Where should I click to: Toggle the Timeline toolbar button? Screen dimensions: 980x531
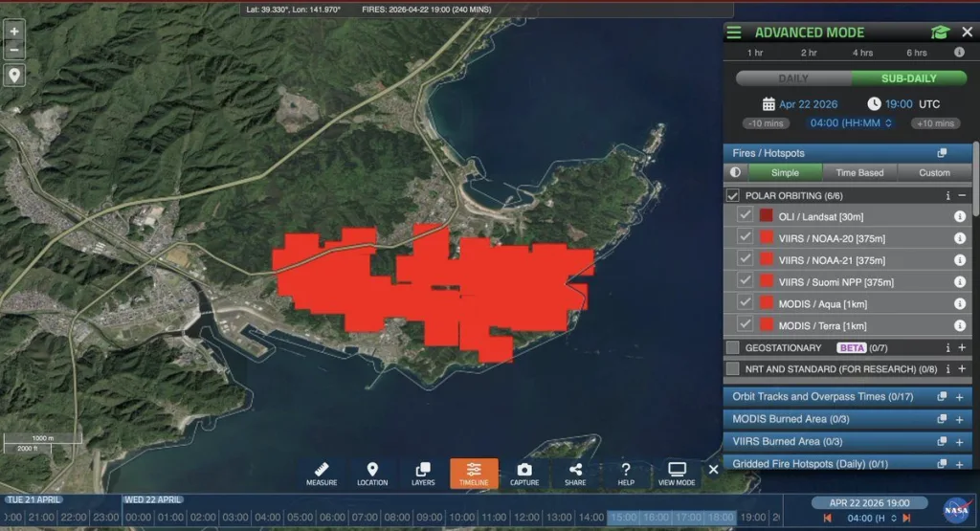pyautogui.click(x=474, y=473)
